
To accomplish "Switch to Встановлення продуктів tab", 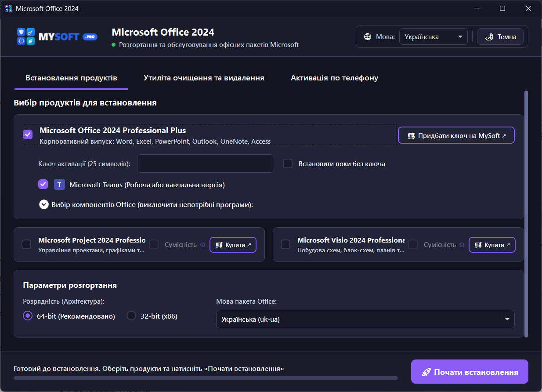I will [71, 78].
